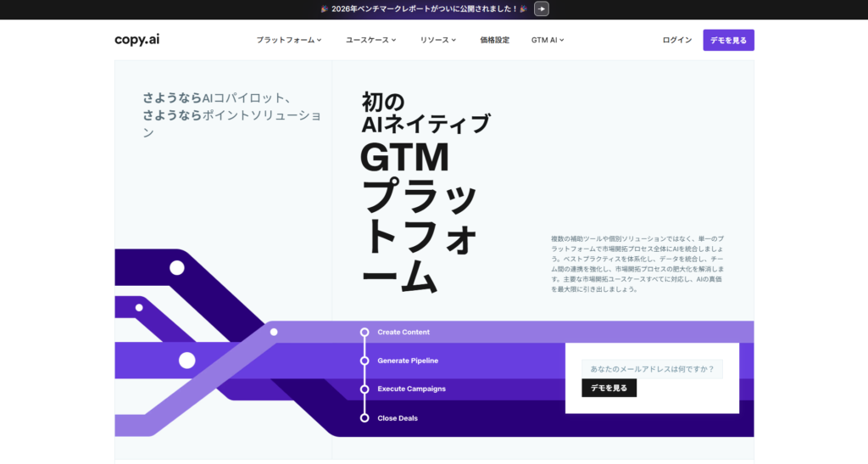Click the arrow button in announcement banner
The image size is (868, 464).
coord(542,8)
